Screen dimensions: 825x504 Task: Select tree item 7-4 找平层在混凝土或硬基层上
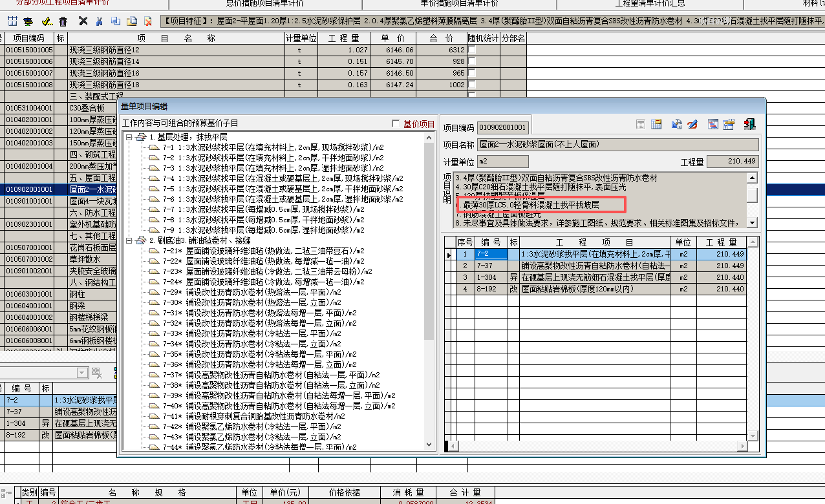(x=283, y=178)
